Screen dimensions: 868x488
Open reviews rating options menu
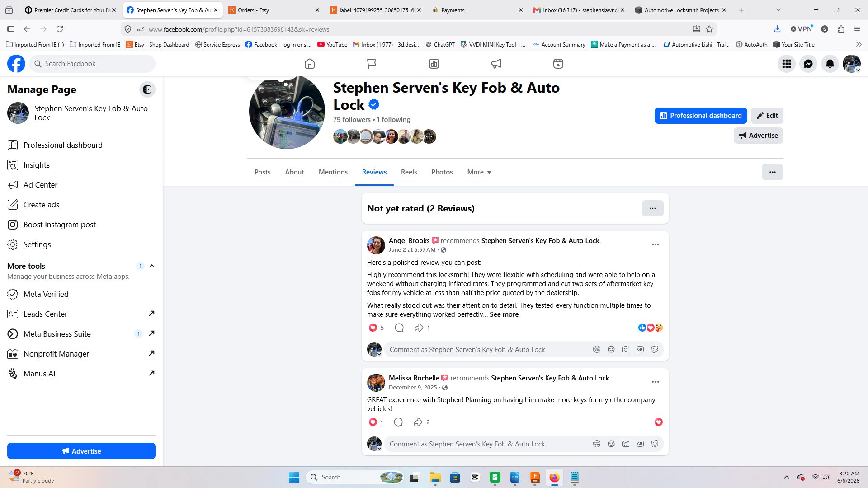[x=653, y=208]
